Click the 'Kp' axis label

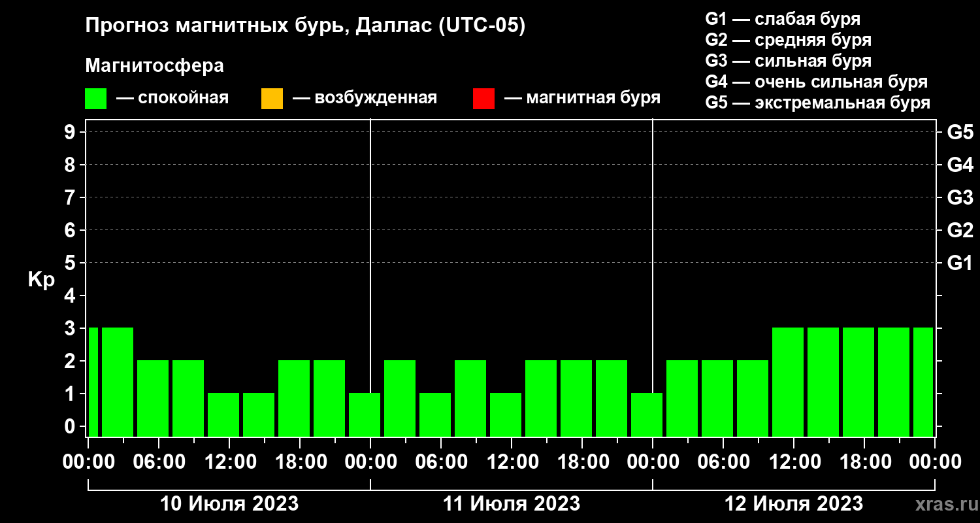[41, 280]
